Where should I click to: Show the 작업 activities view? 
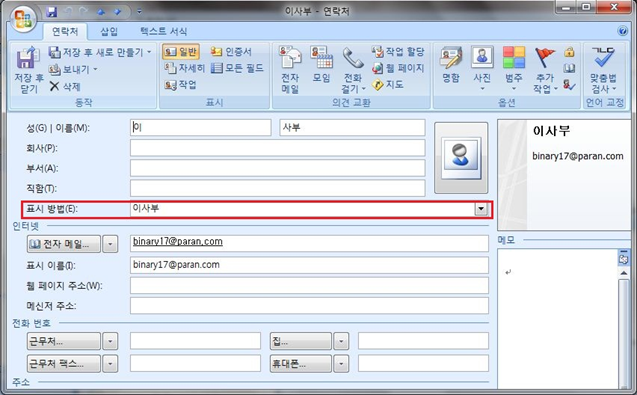(180, 85)
